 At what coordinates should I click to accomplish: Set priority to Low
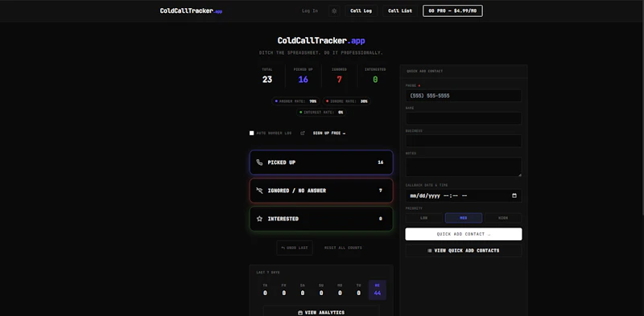(x=424, y=218)
